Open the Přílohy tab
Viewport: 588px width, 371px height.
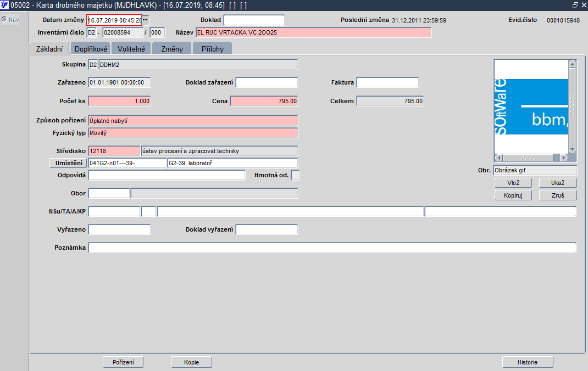213,49
